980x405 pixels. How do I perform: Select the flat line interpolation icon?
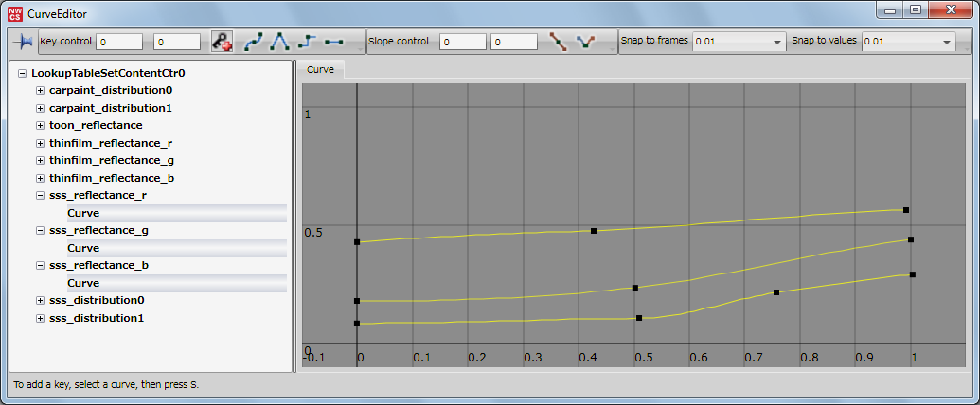[x=333, y=42]
